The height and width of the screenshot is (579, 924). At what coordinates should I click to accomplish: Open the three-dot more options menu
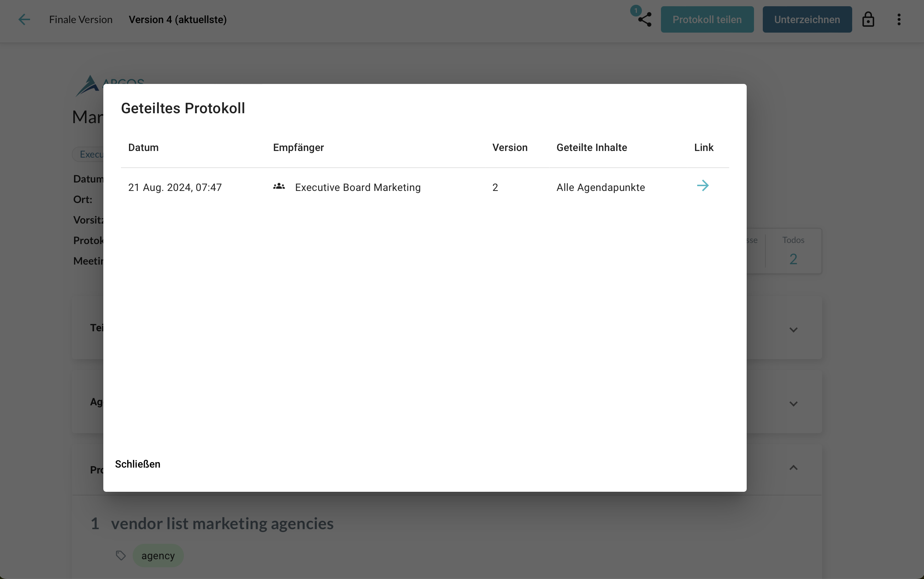pyautogui.click(x=899, y=19)
